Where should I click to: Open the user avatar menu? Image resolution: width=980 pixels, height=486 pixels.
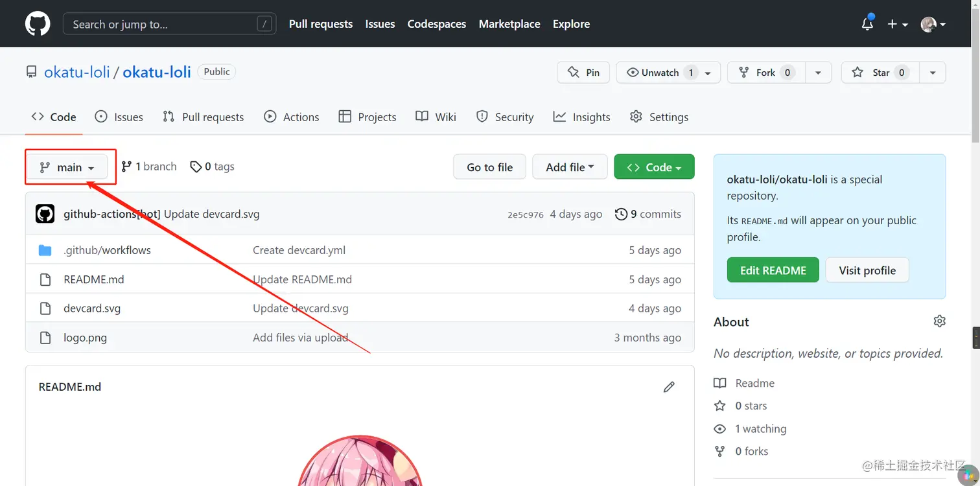[933, 24]
